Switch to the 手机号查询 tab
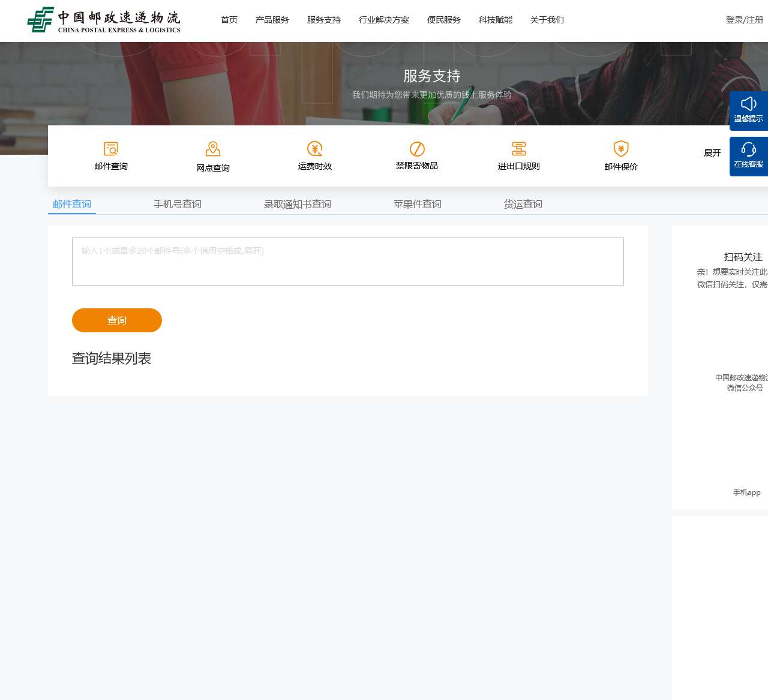768x700 pixels. click(x=178, y=204)
